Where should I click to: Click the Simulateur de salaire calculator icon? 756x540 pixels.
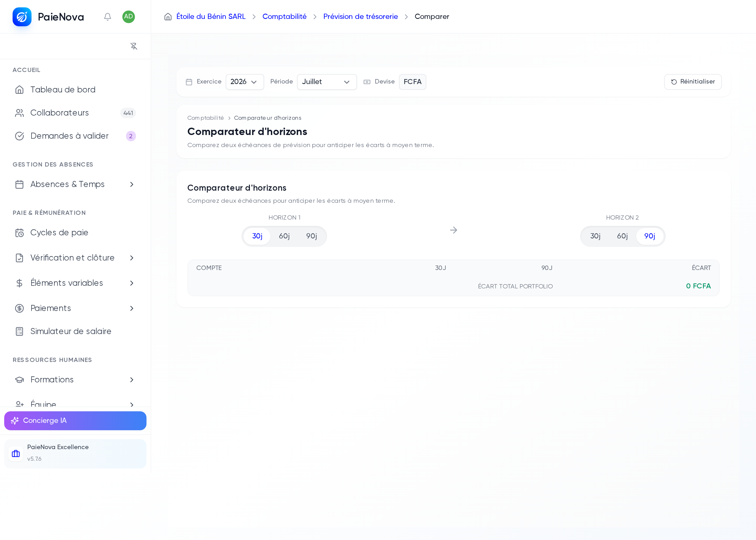pos(20,331)
